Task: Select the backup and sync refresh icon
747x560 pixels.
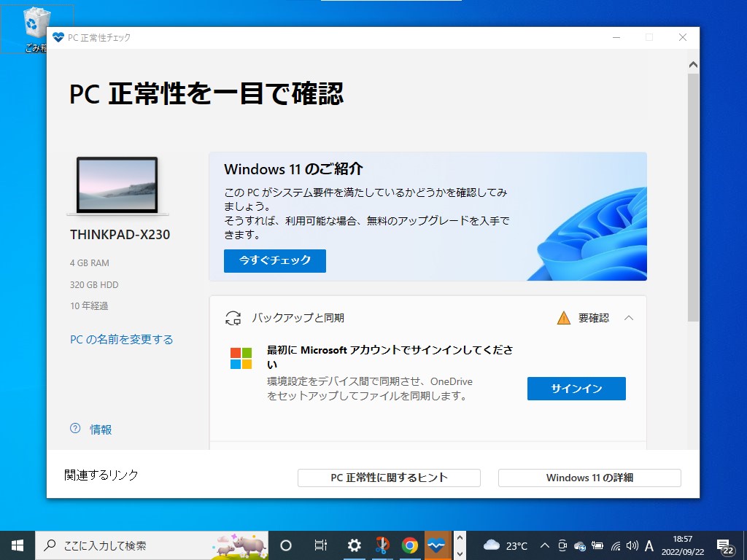Action: point(233,318)
